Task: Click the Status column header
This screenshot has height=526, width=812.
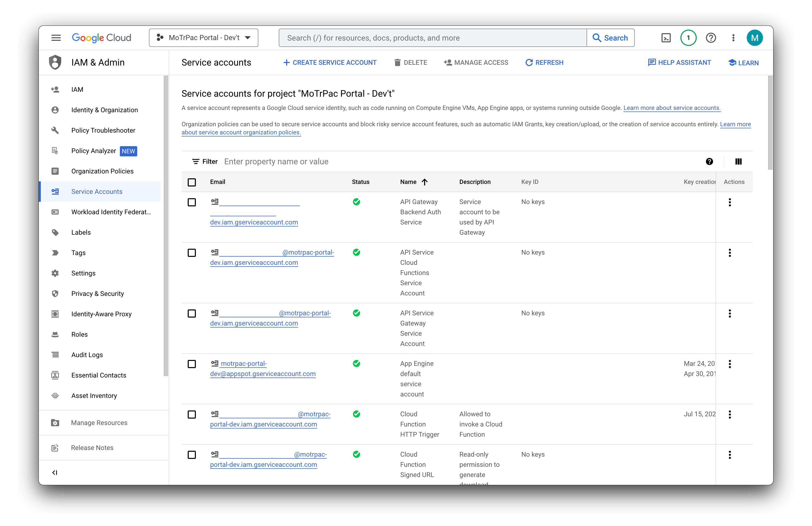Action: (361, 182)
